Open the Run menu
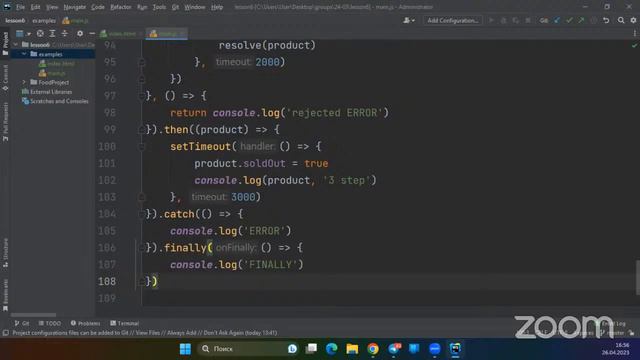Screen dimensions: 640x360 tap(142, 7)
